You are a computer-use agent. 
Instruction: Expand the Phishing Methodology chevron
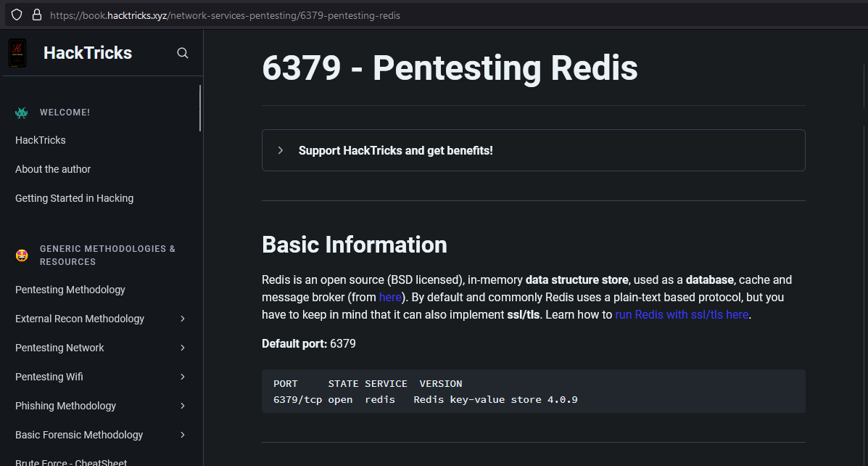point(183,406)
